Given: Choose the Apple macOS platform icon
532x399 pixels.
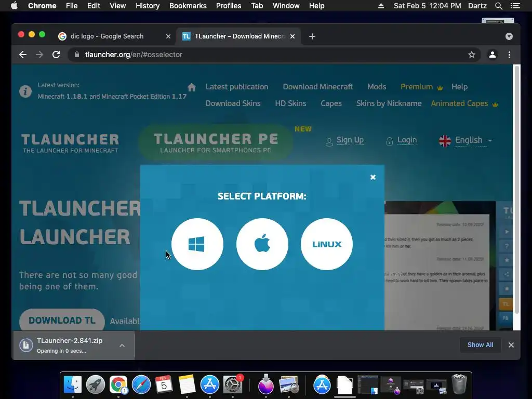Looking at the screenshot, I should coord(262,244).
